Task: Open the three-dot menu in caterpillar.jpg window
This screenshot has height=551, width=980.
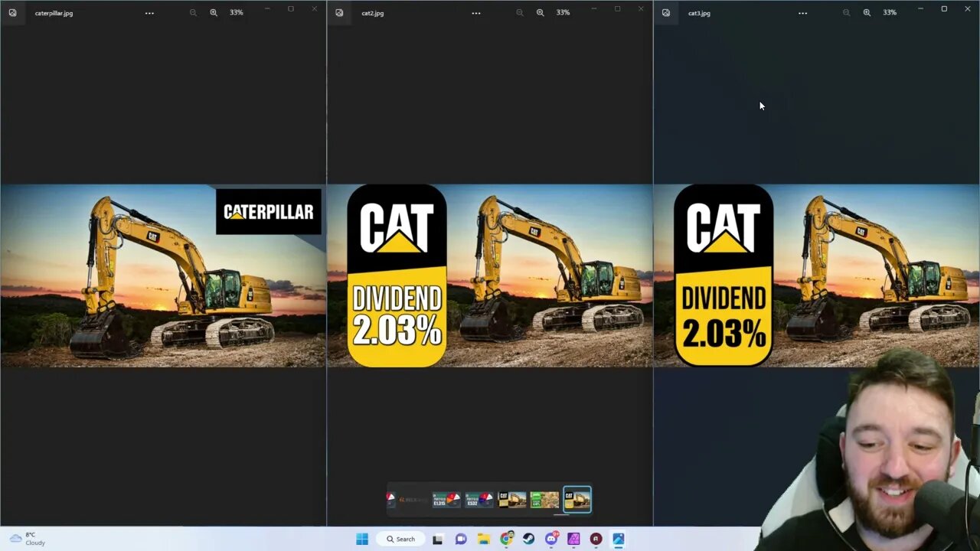Action: (149, 13)
